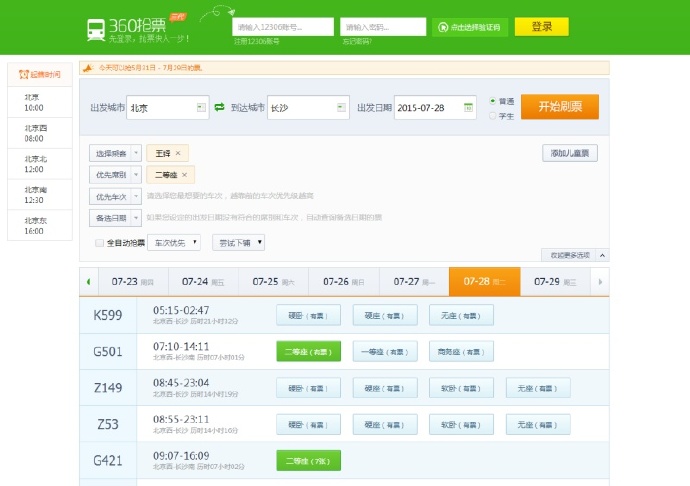Remove 二等座 seat preference tag
The width and height of the screenshot is (690, 486).
coord(185,175)
